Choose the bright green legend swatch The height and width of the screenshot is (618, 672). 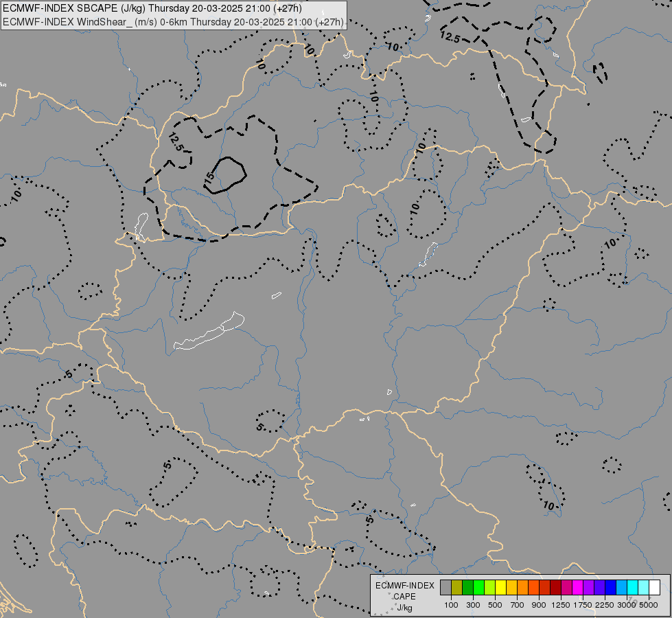(x=478, y=588)
